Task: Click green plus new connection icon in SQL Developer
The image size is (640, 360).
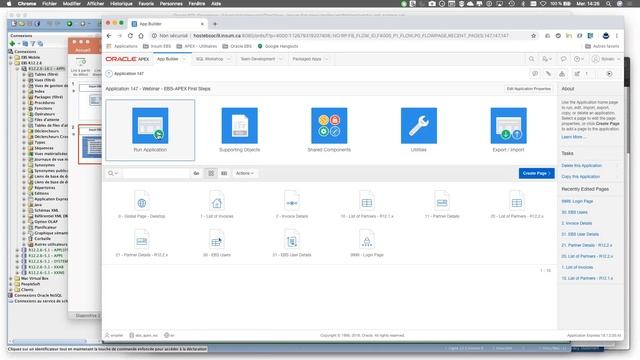Action: [x=13, y=44]
